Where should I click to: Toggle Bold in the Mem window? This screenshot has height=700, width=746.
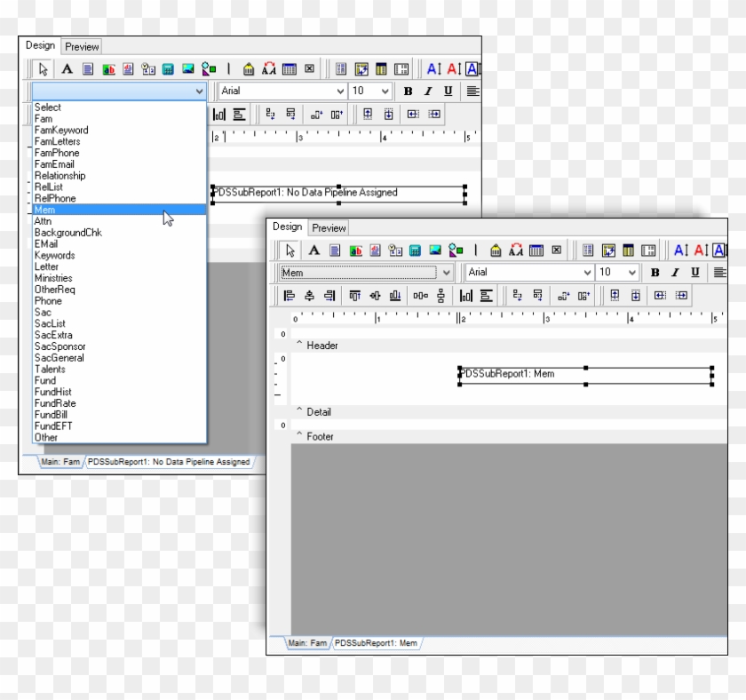[655, 272]
